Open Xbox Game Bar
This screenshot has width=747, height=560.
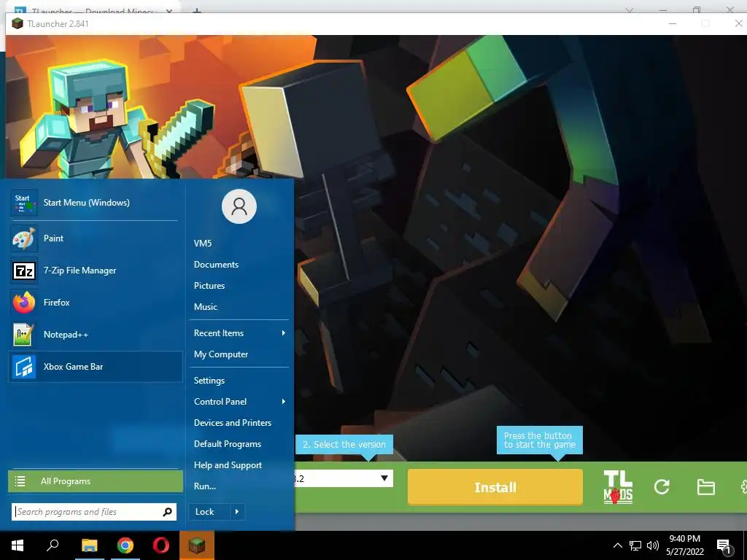96,367
